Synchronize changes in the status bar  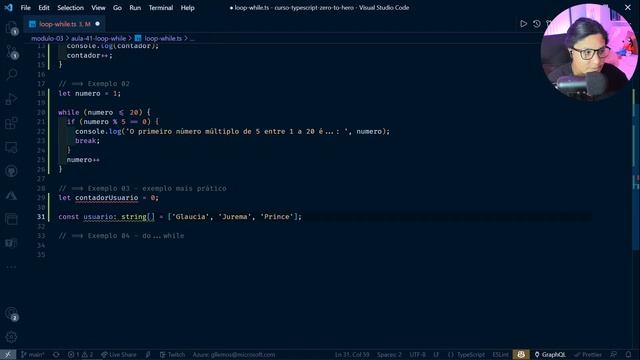(56, 355)
